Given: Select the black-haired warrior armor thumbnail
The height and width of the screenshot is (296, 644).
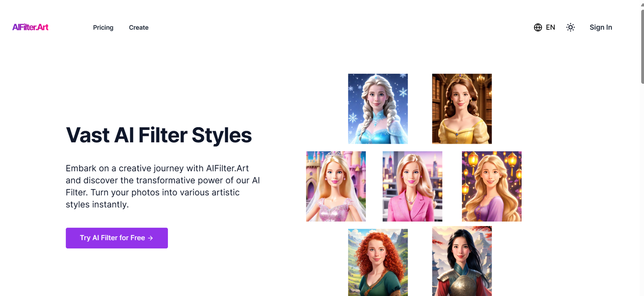Looking at the screenshot, I should click(x=462, y=261).
